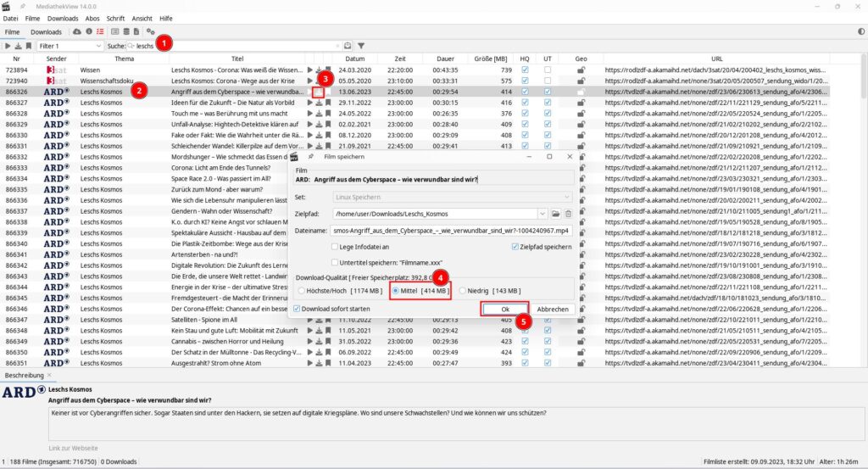The height and width of the screenshot is (469, 868).
Task: Open the film info icon in toolbar
Action: pyautogui.click(x=88, y=31)
